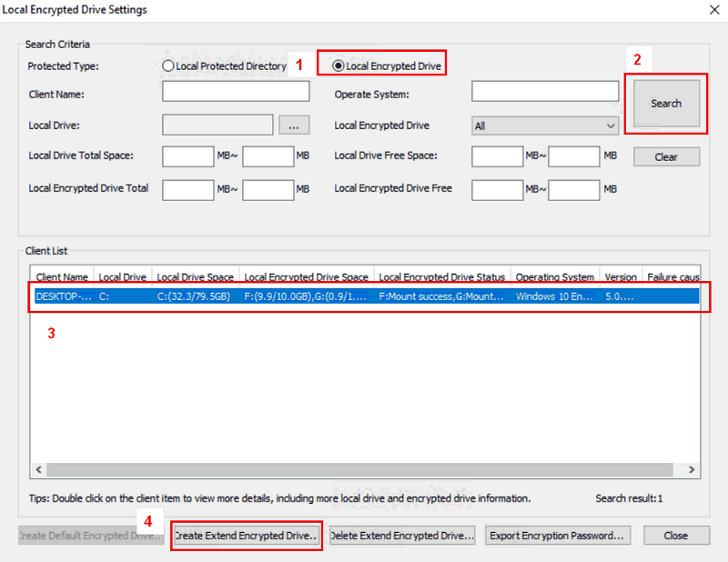The width and height of the screenshot is (728, 562).
Task: Click the horizontal scrollbar left arrow
Action: (x=38, y=470)
